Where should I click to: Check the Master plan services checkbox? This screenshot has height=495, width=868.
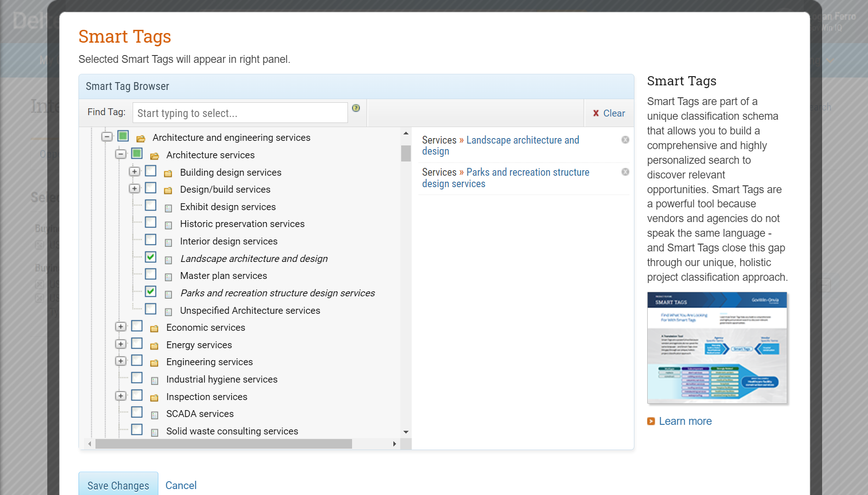pos(151,274)
